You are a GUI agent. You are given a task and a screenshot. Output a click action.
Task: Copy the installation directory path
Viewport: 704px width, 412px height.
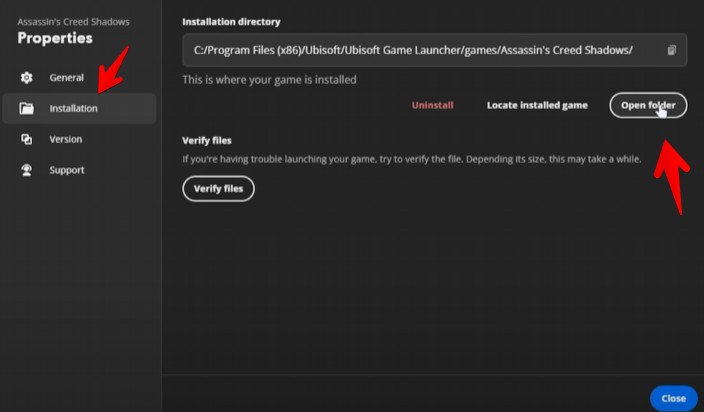[x=671, y=50]
